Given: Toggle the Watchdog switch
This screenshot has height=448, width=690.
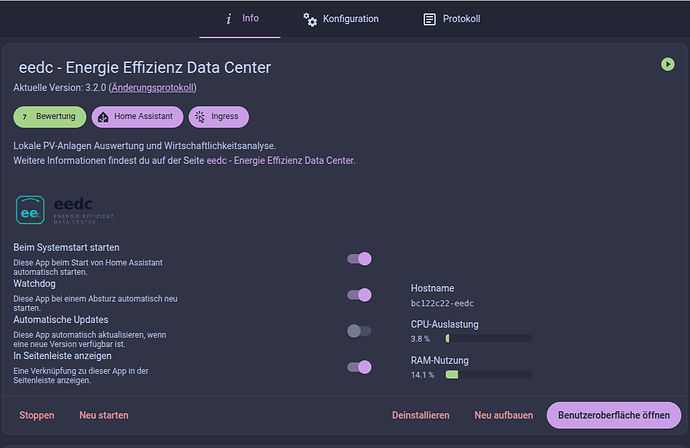Looking at the screenshot, I should point(359,295).
